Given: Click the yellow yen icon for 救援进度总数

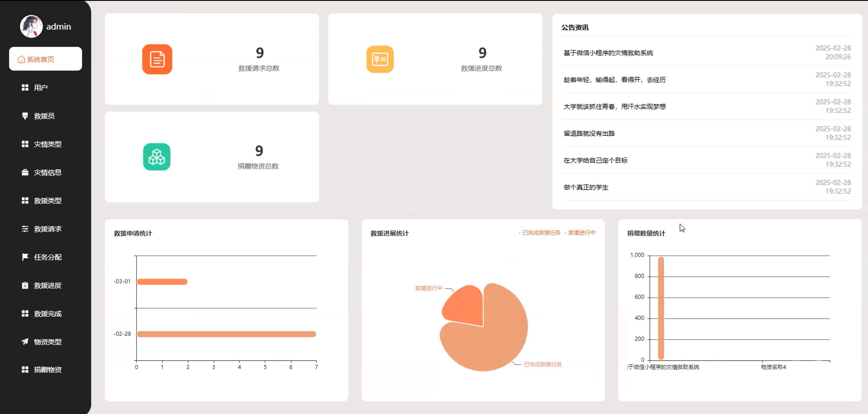Looking at the screenshot, I should coord(380,59).
